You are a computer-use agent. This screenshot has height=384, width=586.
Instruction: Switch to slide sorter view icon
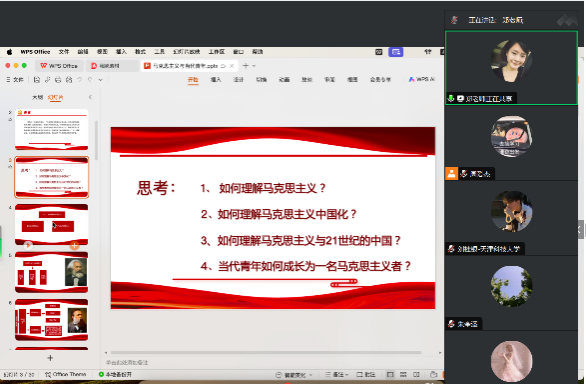pyautogui.click(x=403, y=375)
